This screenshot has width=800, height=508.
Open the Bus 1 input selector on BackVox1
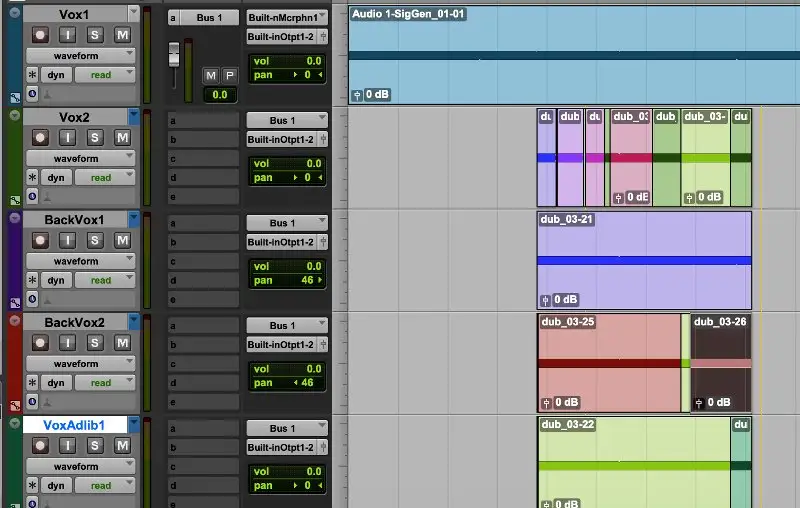tap(287, 223)
